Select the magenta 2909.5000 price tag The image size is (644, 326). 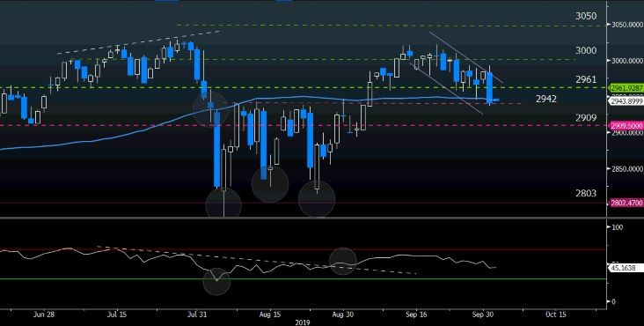(x=626, y=126)
